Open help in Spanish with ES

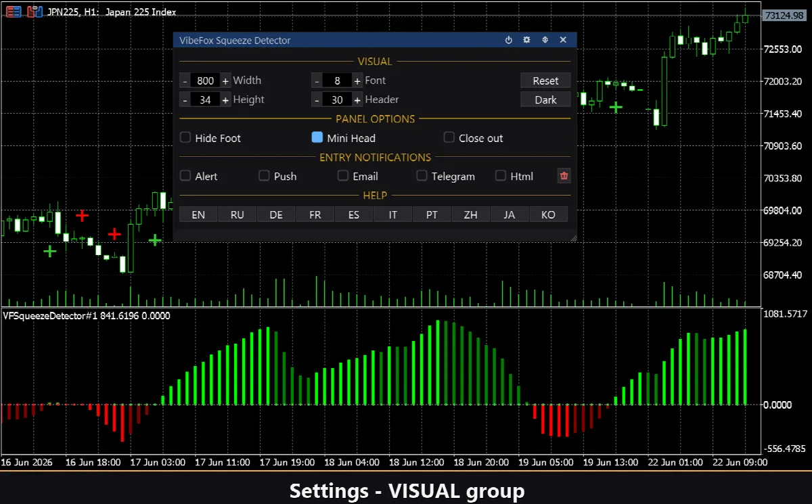click(354, 214)
